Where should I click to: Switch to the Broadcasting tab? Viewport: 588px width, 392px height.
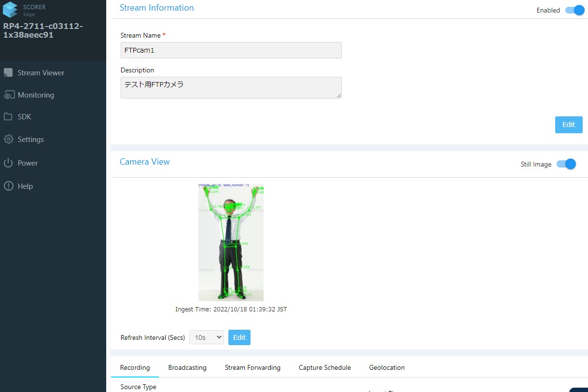pyautogui.click(x=187, y=367)
